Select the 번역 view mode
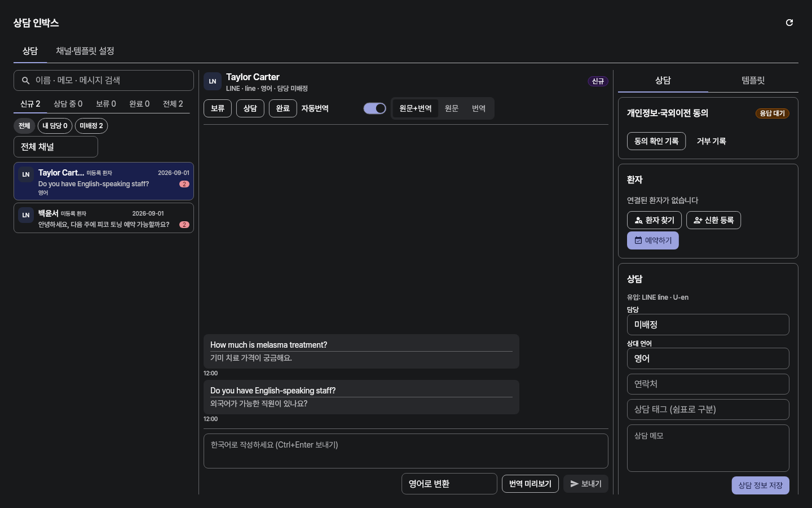Screen dimensions: 812x508 pyautogui.click(x=479, y=108)
